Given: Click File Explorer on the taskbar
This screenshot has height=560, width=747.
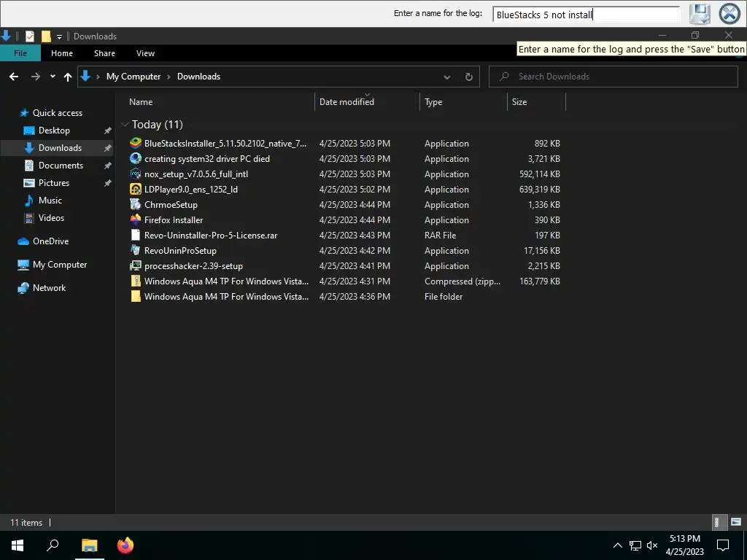Looking at the screenshot, I should pyautogui.click(x=90, y=545).
